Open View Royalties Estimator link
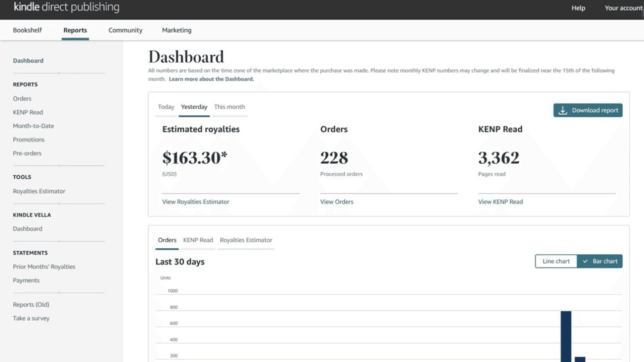Viewport: 644px width, 362px height. (x=195, y=202)
